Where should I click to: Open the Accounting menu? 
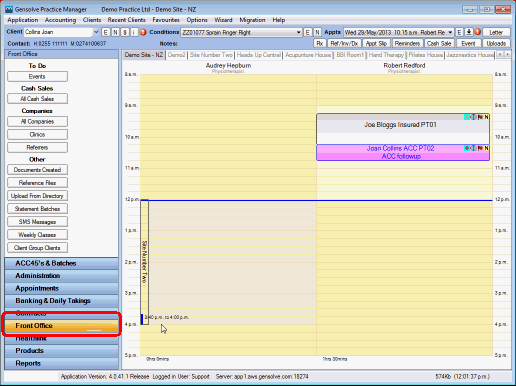(x=60, y=20)
